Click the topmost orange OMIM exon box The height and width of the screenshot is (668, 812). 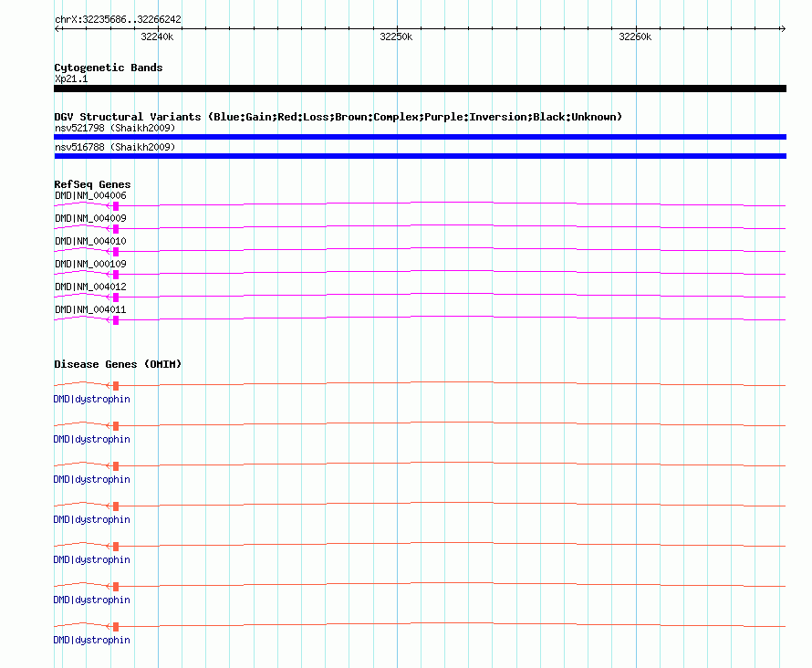tap(116, 386)
